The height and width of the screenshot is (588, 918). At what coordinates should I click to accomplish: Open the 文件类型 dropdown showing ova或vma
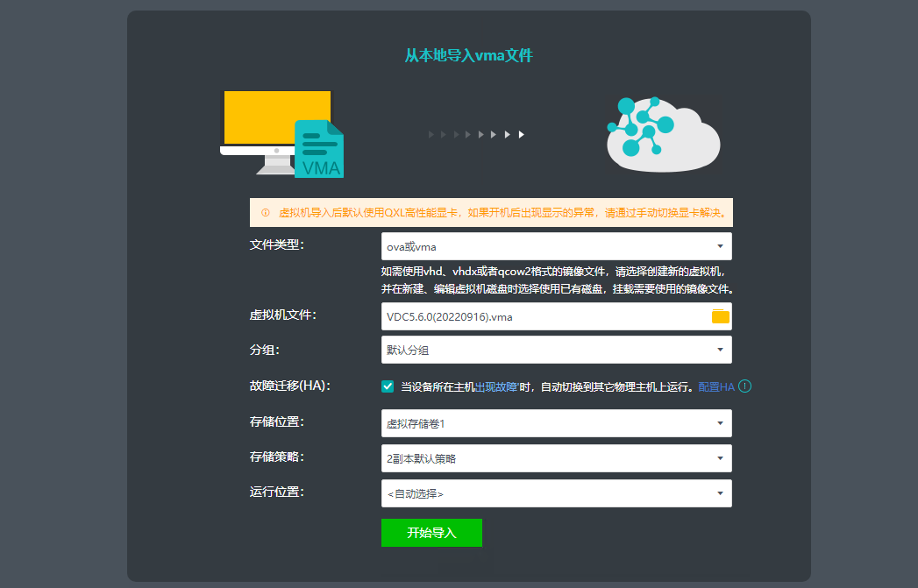pyautogui.click(x=556, y=246)
